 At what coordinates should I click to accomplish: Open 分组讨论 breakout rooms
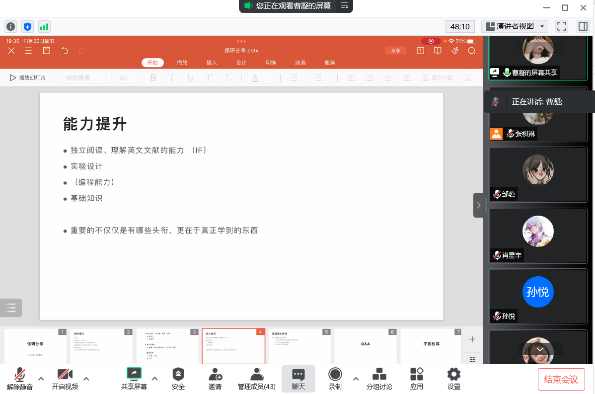379,379
